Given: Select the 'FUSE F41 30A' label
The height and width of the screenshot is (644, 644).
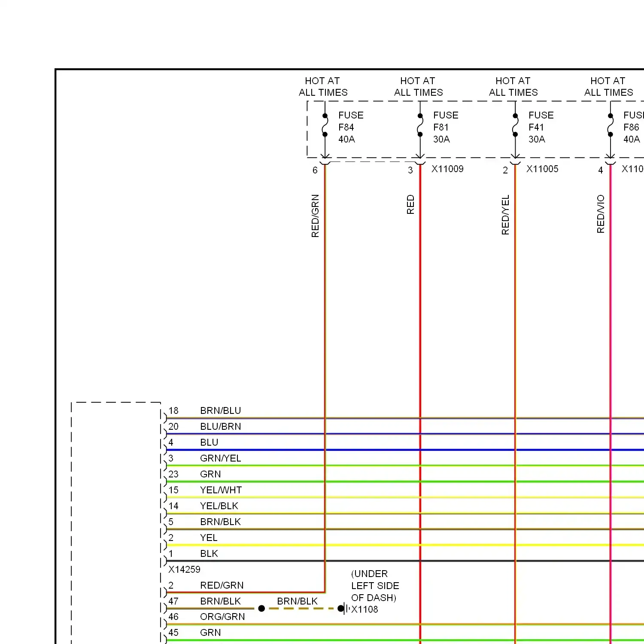Looking at the screenshot, I should coord(541,127).
